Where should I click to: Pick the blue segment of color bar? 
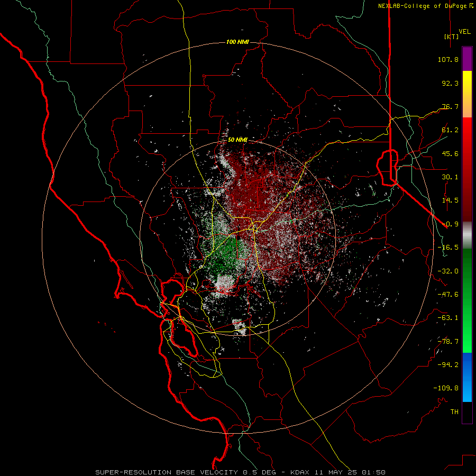(x=467, y=377)
